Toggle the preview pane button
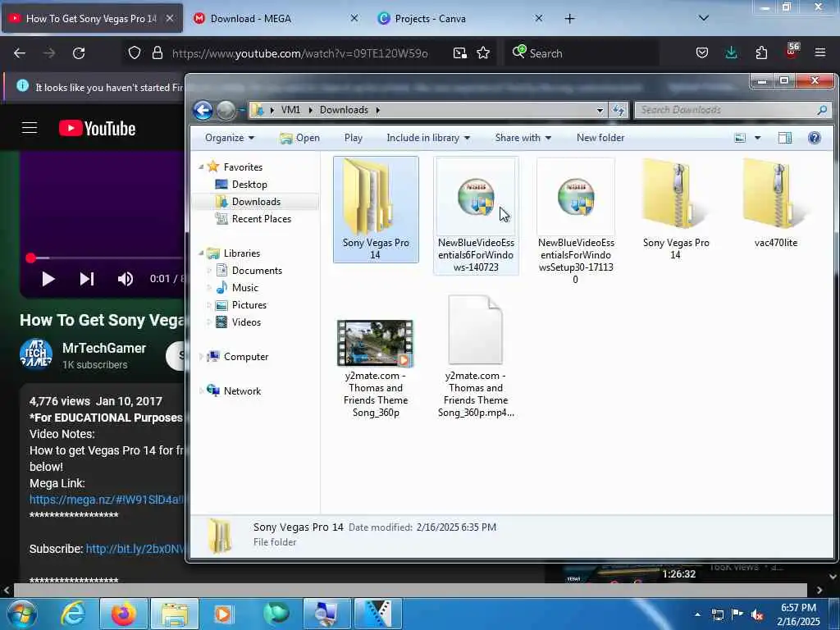The width and height of the screenshot is (840, 630). pyautogui.click(x=785, y=138)
